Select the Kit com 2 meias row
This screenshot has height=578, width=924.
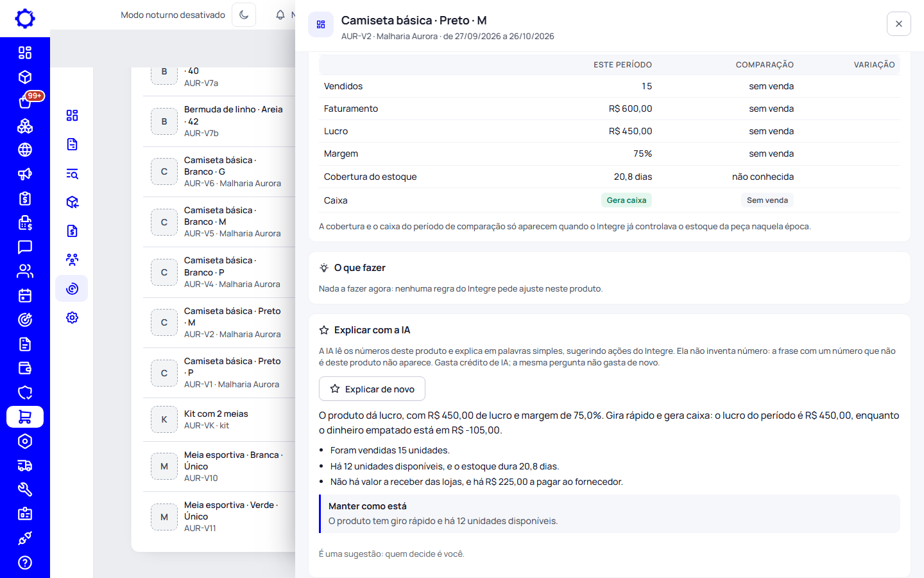click(x=219, y=419)
